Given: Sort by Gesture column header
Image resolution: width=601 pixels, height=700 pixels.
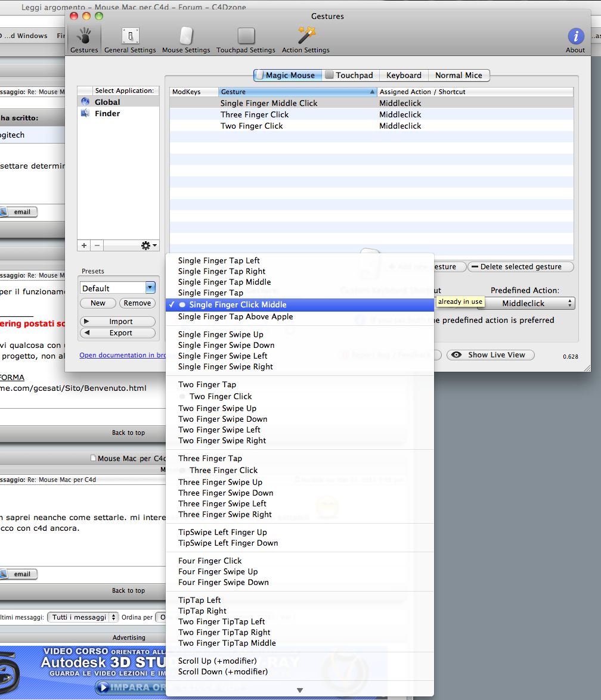Looking at the screenshot, I should pyautogui.click(x=298, y=92).
